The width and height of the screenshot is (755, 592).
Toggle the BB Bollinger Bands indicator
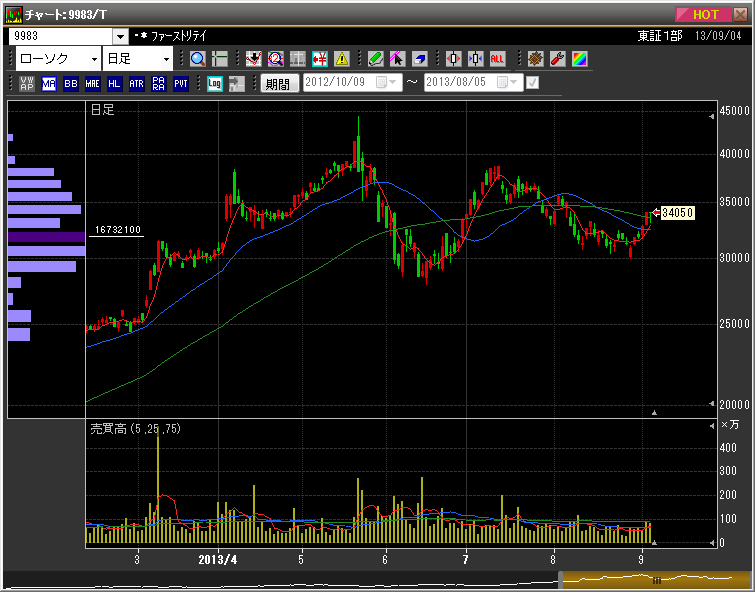[70, 84]
